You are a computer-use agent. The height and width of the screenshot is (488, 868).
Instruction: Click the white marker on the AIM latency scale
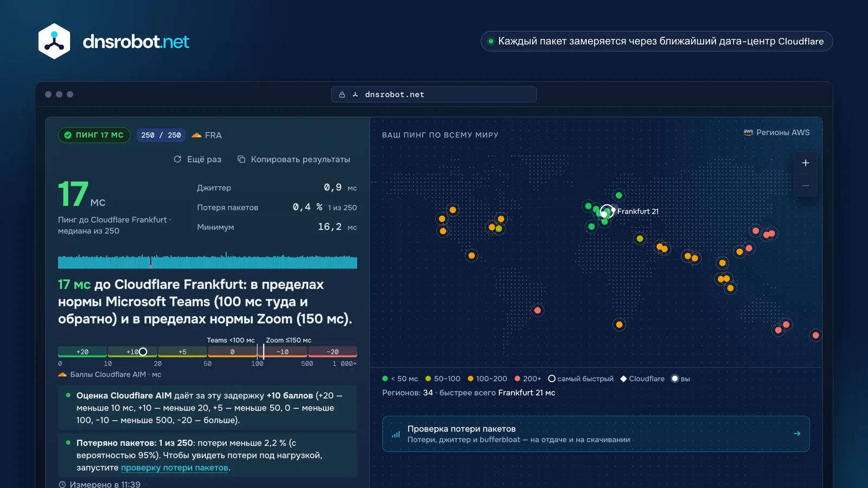point(143,352)
